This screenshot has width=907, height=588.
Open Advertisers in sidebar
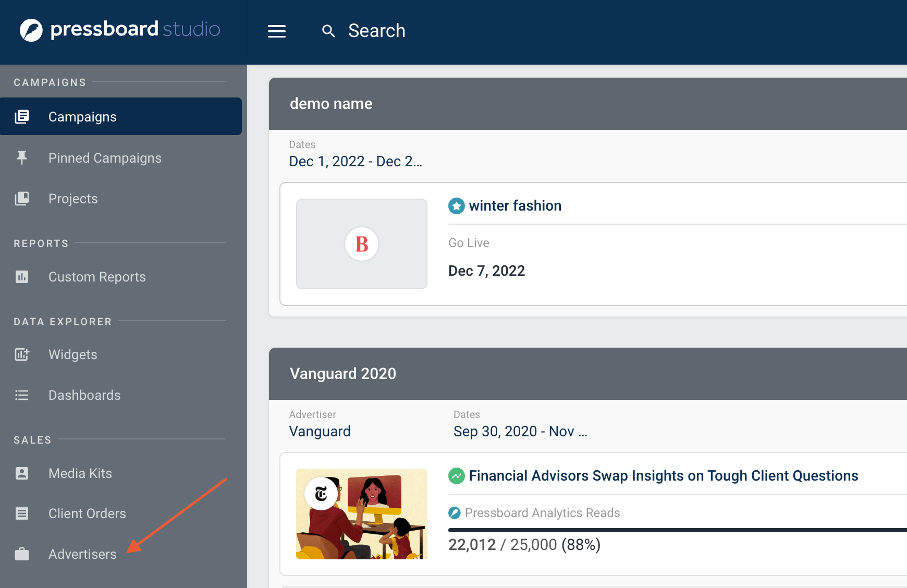click(x=82, y=554)
